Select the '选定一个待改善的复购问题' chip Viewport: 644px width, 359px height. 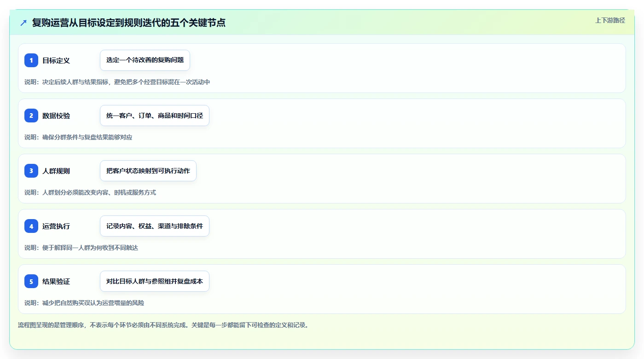pos(145,60)
